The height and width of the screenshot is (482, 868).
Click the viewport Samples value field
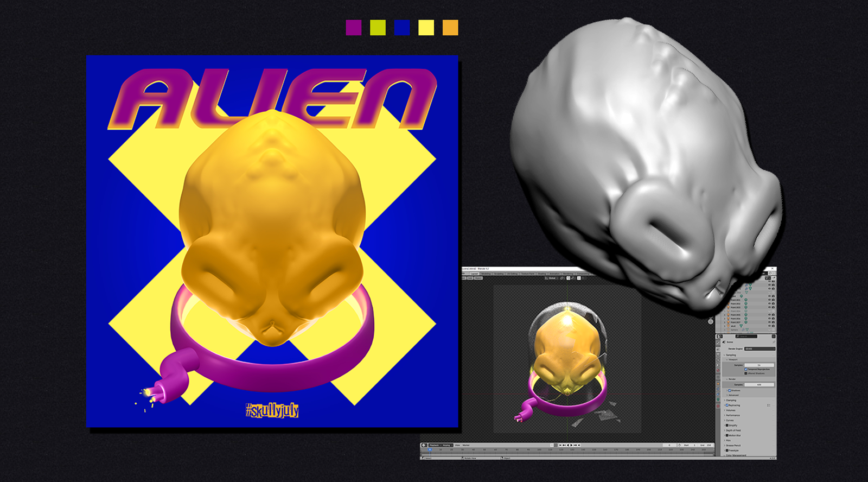tap(759, 365)
